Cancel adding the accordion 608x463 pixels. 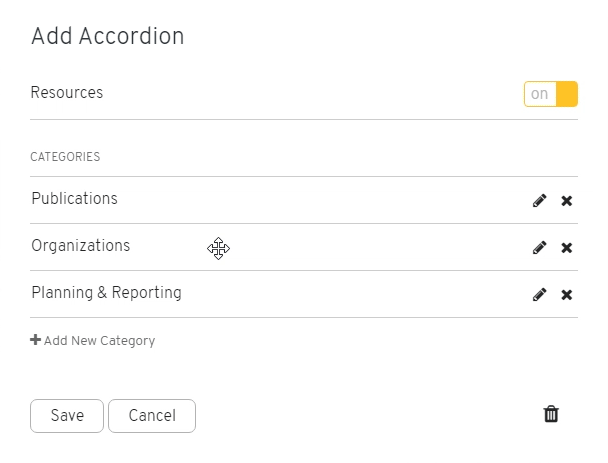point(152,416)
